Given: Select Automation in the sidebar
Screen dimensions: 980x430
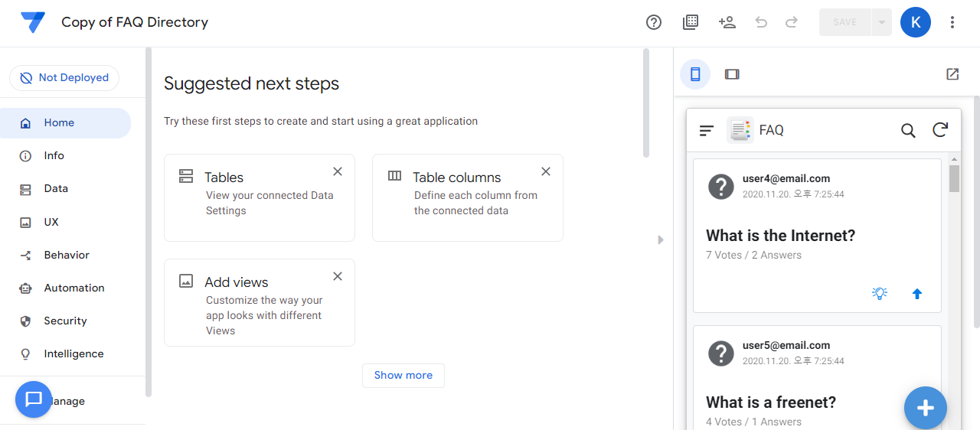Looking at the screenshot, I should point(65,288).
